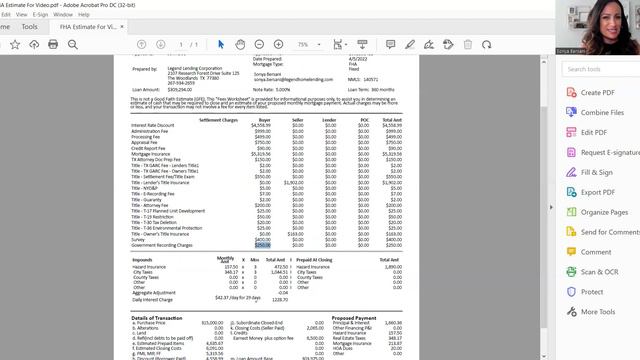Open the View menu

tap(22, 14)
